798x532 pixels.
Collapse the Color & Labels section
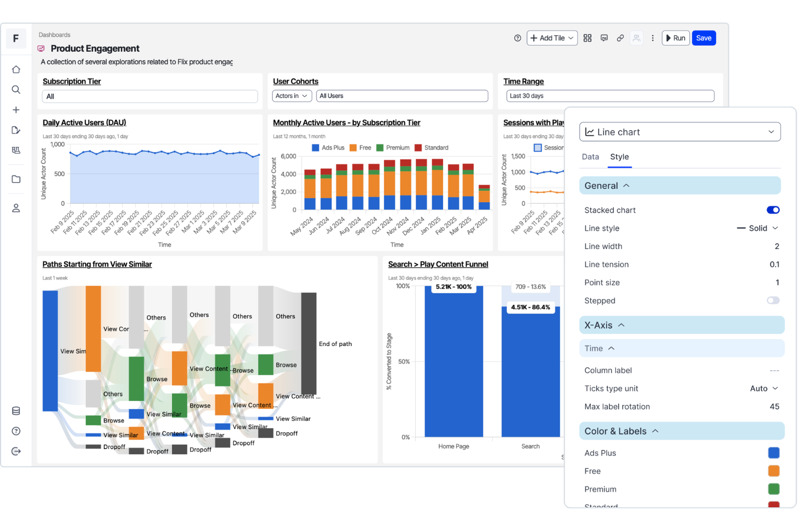pyautogui.click(x=656, y=431)
